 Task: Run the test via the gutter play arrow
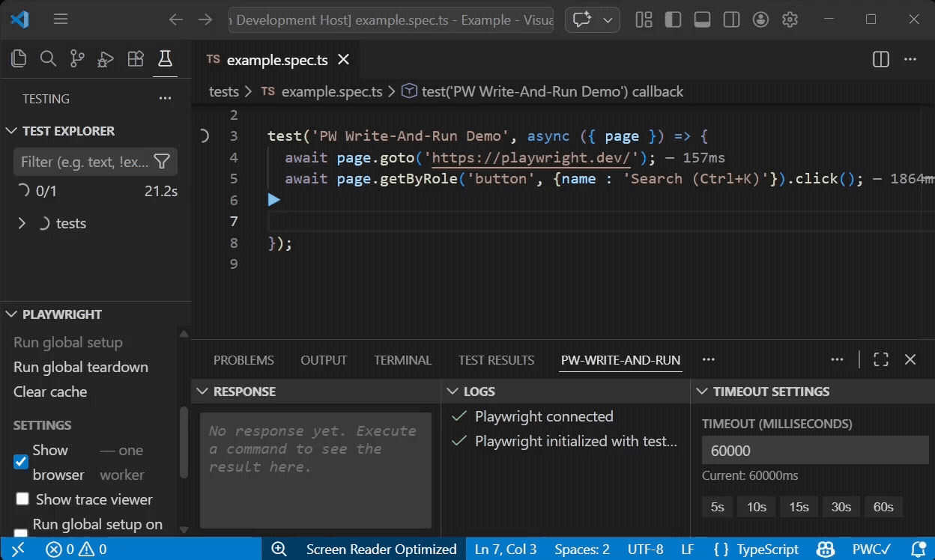pyautogui.click(x=274, y=199)
